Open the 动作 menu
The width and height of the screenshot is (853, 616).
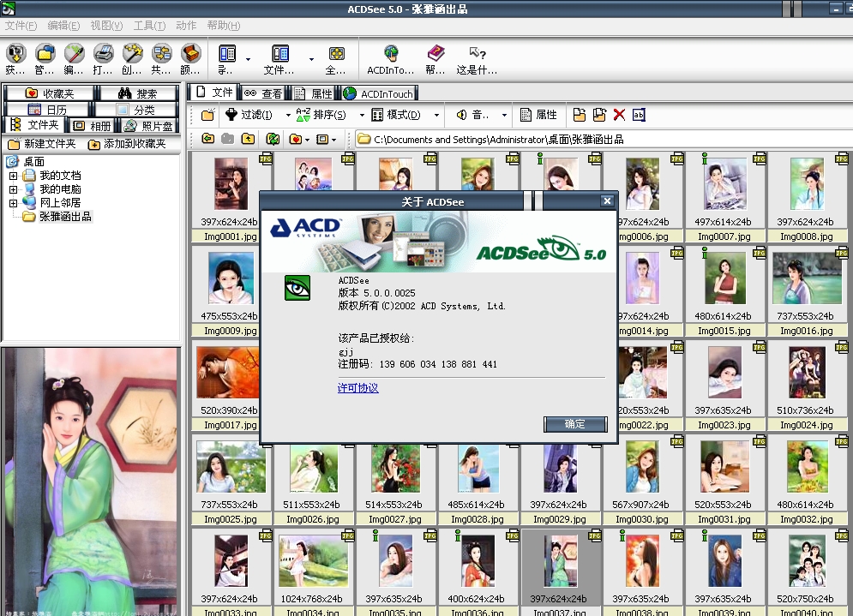[x=186, y=26]
